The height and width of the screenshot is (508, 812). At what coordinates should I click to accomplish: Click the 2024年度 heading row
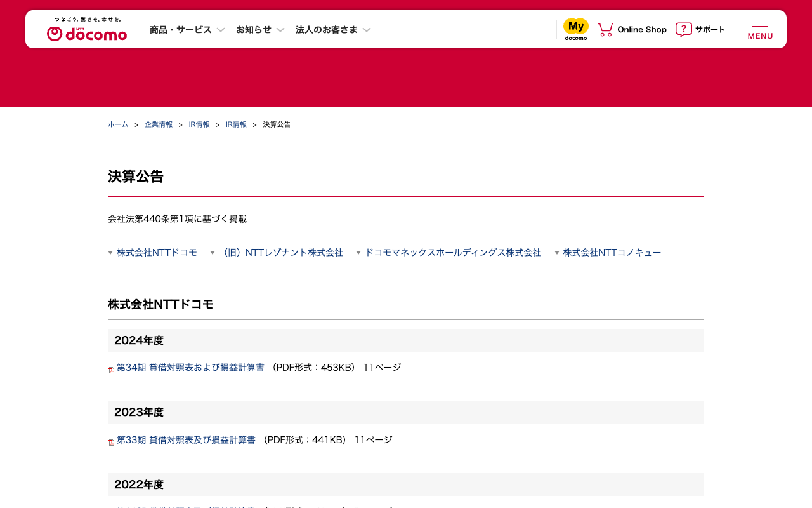click(x=406, y=340)
